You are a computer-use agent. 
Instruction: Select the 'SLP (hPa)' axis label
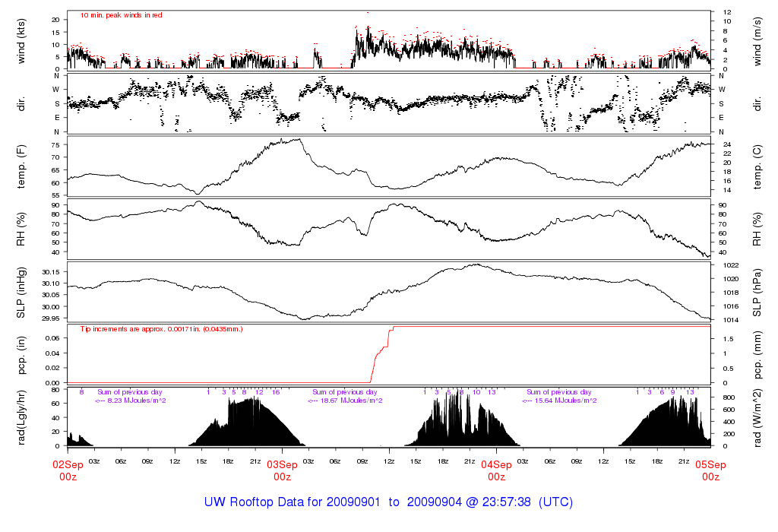[757, 293]
